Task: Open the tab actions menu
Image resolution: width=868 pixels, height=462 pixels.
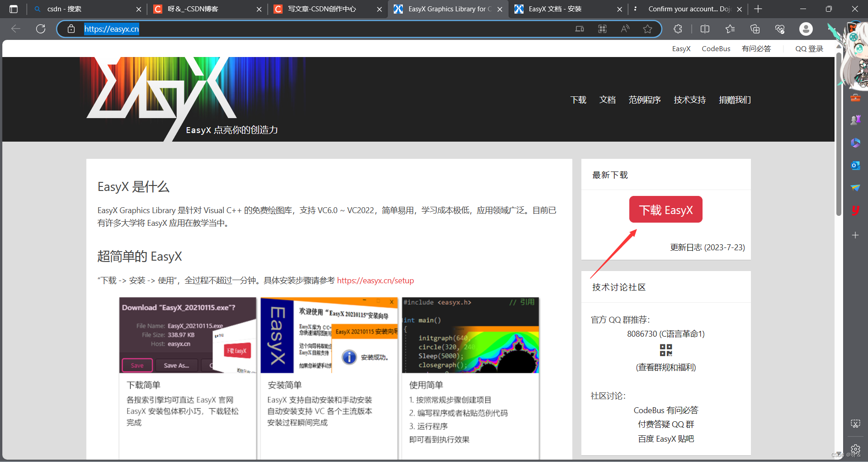Action: pos(636,9)
